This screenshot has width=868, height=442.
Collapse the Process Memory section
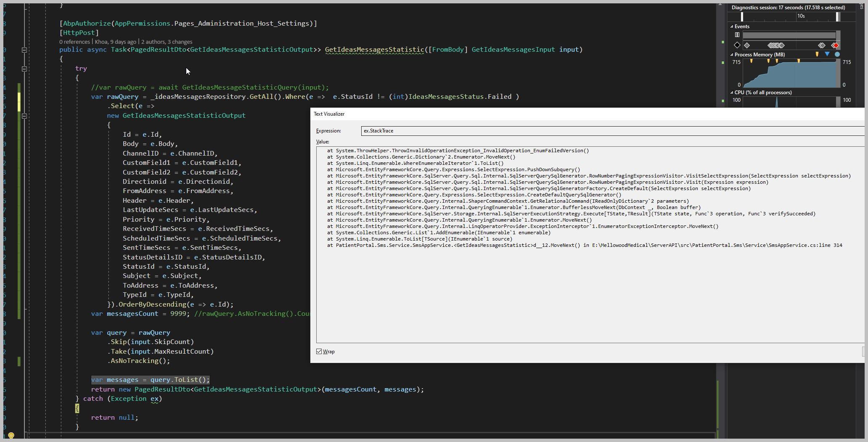click(x=731, y=55)
